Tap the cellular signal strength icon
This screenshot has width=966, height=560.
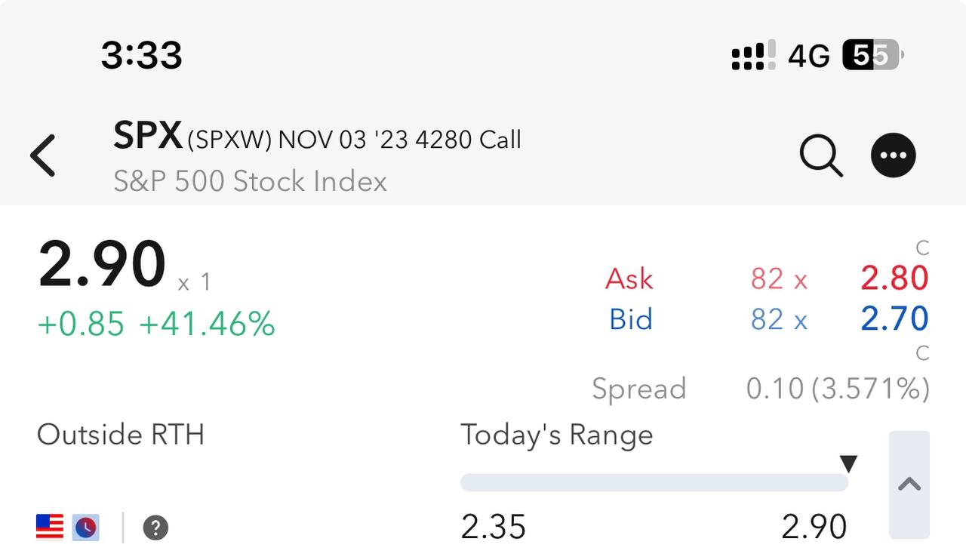[752, 56]
